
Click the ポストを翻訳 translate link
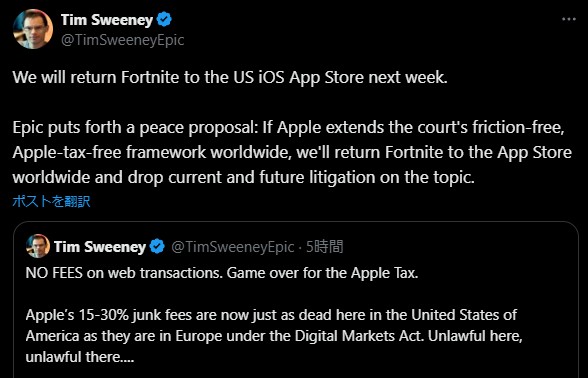click(x=51, y=201)
